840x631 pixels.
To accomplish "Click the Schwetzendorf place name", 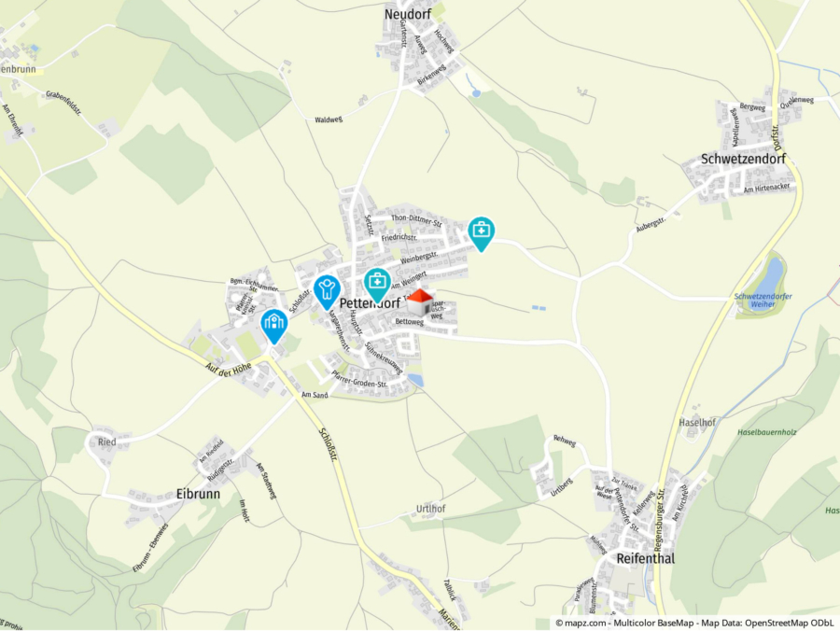I will tap(743, 159).
